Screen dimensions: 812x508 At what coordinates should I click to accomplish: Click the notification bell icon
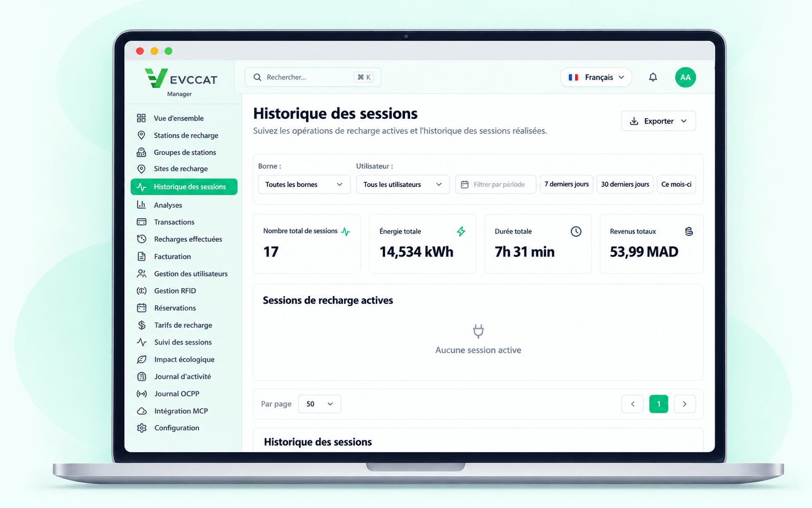[653, 77]
